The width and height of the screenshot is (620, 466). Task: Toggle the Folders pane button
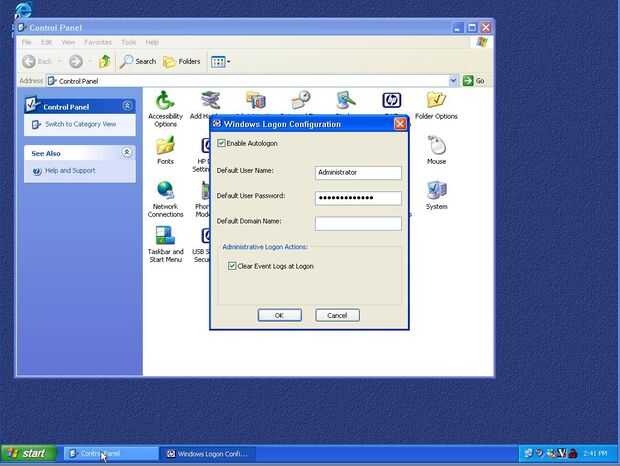tap(181, 61)
